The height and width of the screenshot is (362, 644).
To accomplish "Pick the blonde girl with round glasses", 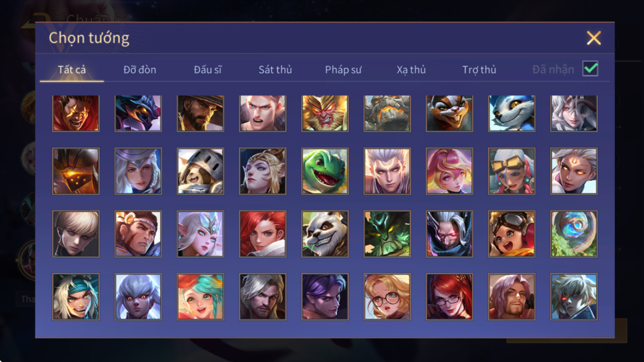I will pos(387,297).
